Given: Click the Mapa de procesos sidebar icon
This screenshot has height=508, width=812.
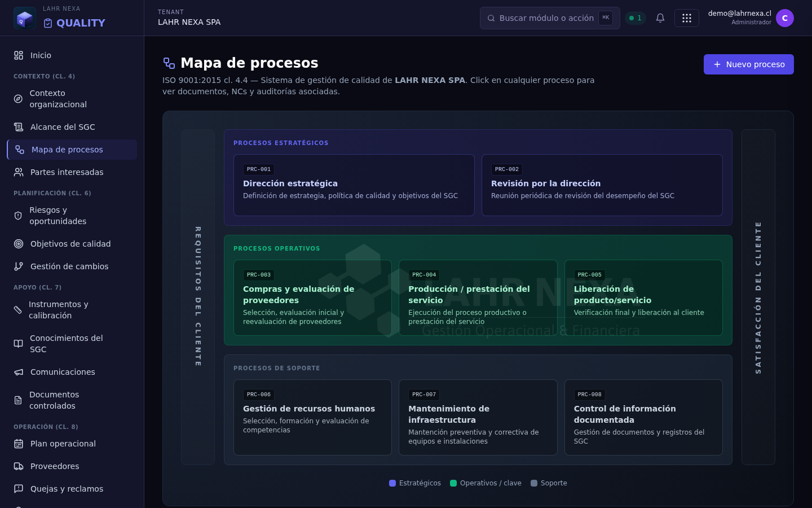Looking at the screenshot, I should (x=20, y=150).
